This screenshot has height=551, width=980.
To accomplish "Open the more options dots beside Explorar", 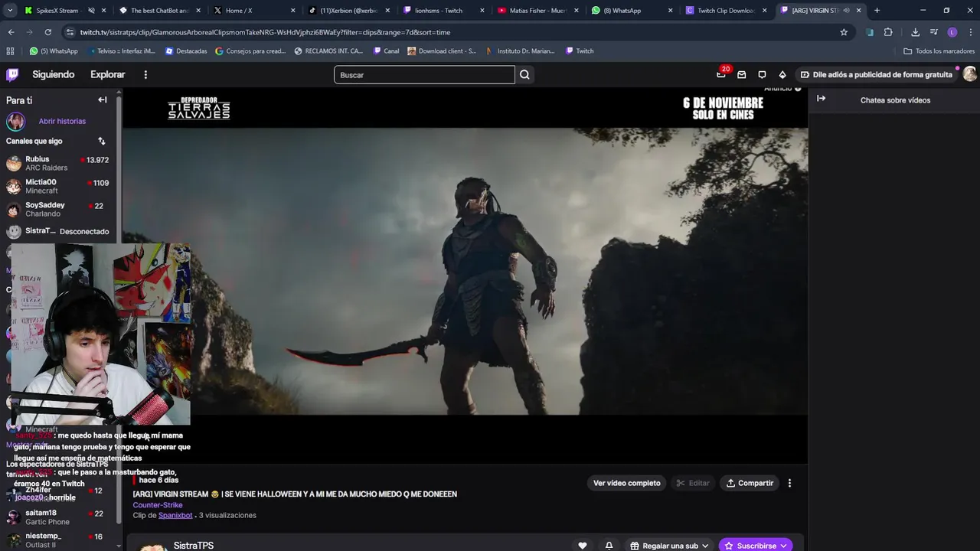I will (145, 74).
